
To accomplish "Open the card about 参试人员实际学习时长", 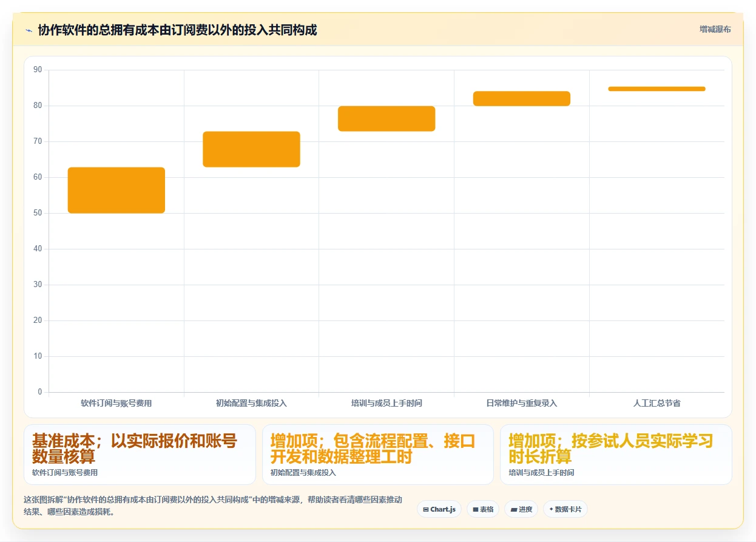I will point(616,455).
